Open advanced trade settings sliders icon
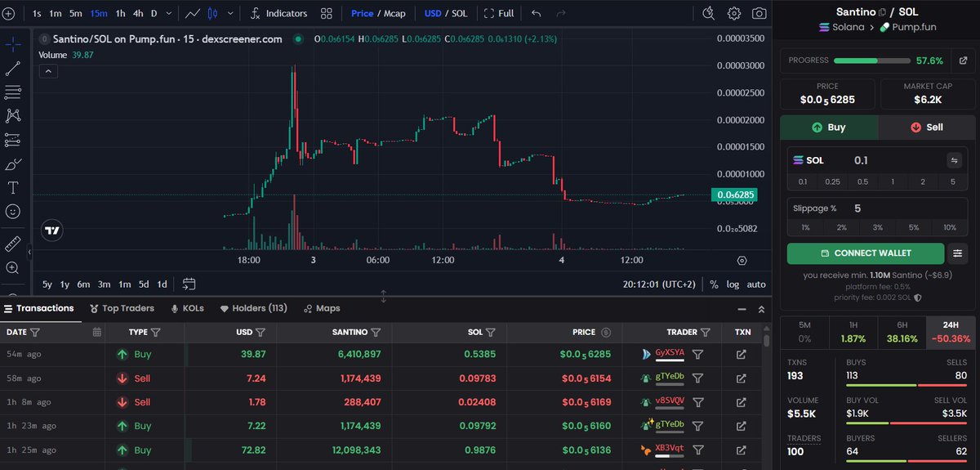 960,253
